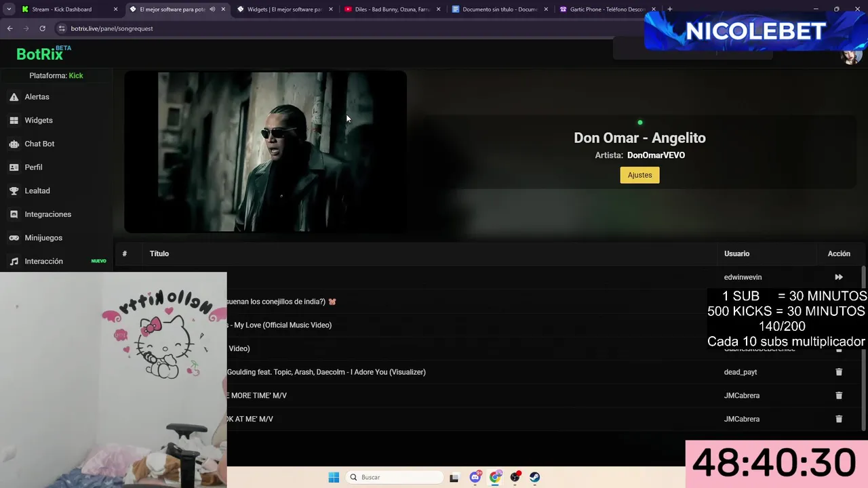Open the Lealtad section

(37, 191)
